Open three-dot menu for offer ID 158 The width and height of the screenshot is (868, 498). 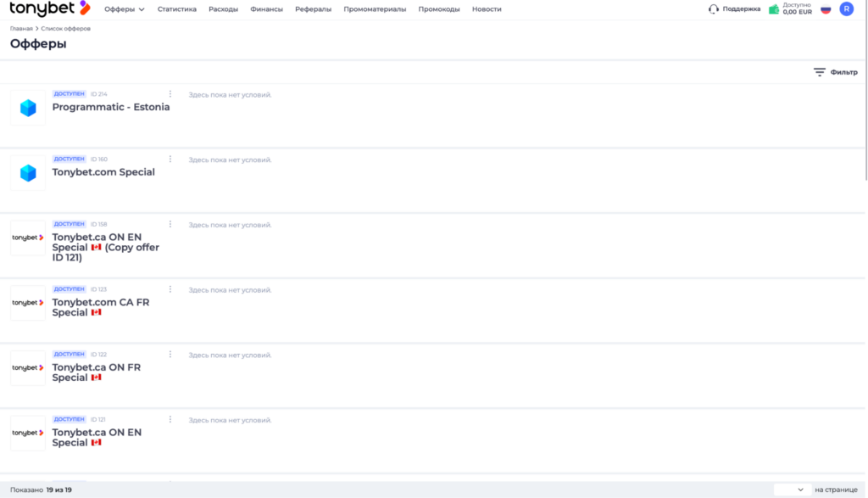tap(170, 224)
